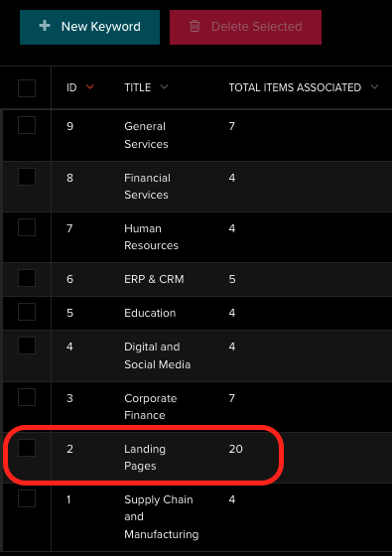
Task: Open the TITLE column sort chevron
Action: 164,86
